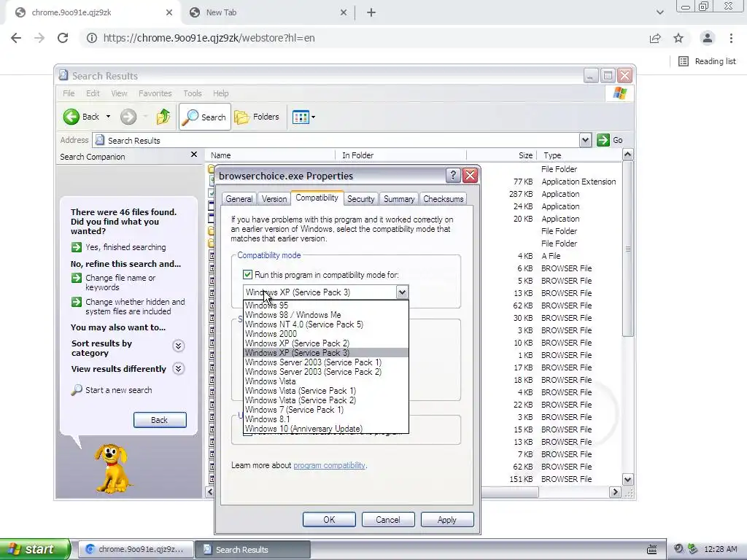Expand the Address bar dropdown
This screenshot has height=560, width=747.
586,140
